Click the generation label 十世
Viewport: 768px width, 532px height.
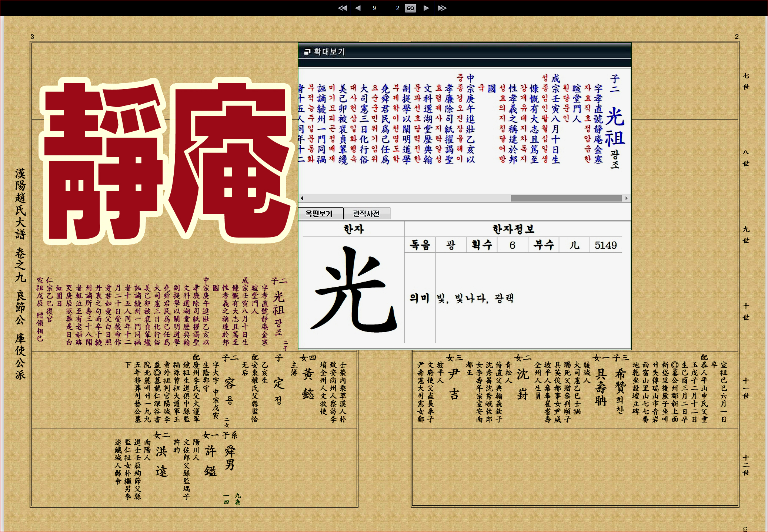pos(746,312)
